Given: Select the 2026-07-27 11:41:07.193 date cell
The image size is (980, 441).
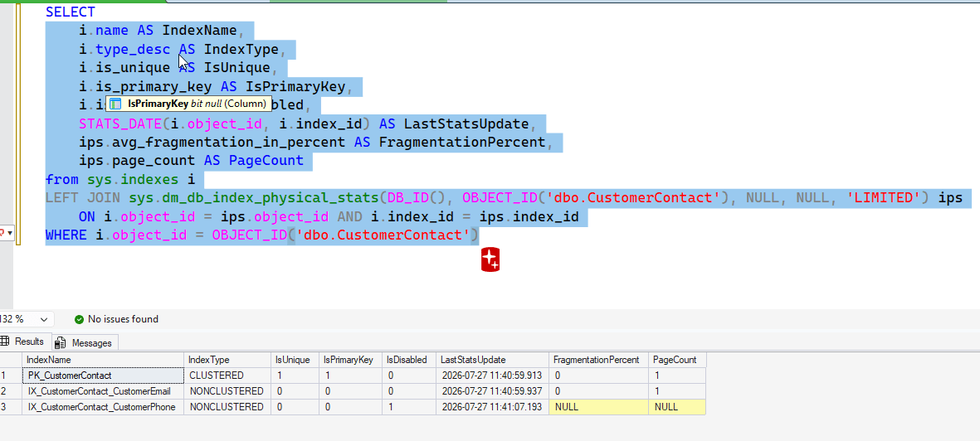Looking at the screenshot, I should [x=492, y=407].
